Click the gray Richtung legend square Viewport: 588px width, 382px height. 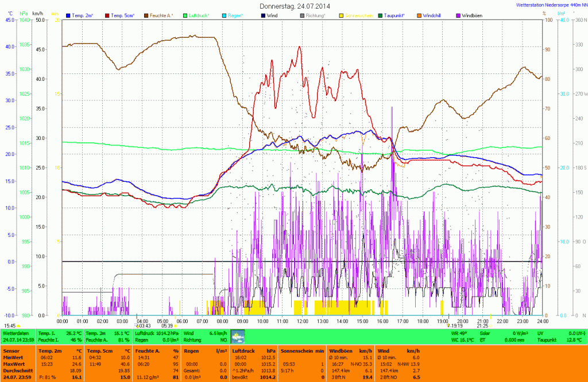coord(303,15)
